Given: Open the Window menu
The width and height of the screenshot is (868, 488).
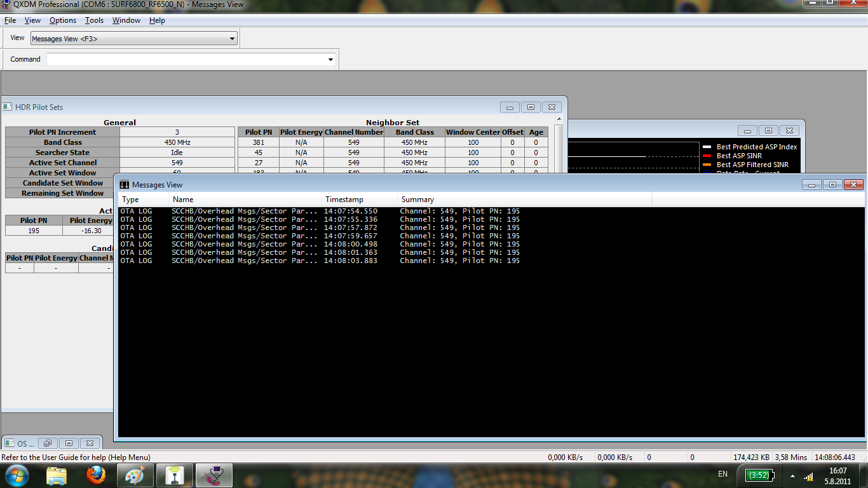Looking at the screenshot, I should tap(126, 20).
